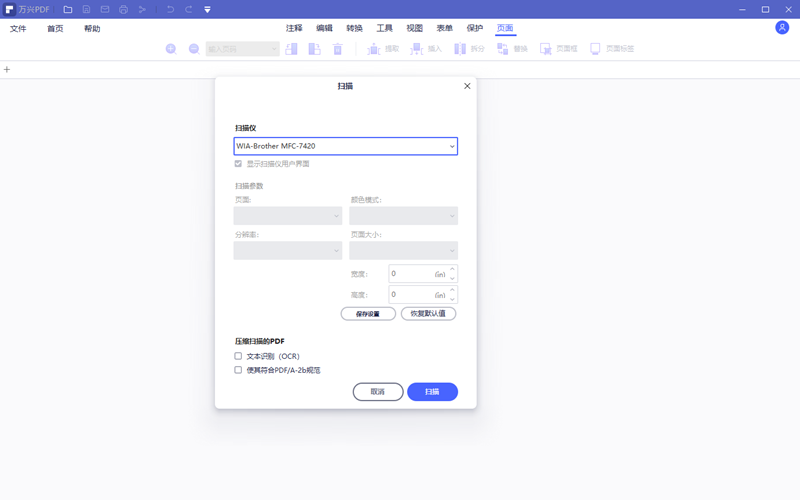Toggle 显示扫描仪用户界面 checkbox
The width and height of the screenshot is (800, 500).
click(x=238, y=164)
